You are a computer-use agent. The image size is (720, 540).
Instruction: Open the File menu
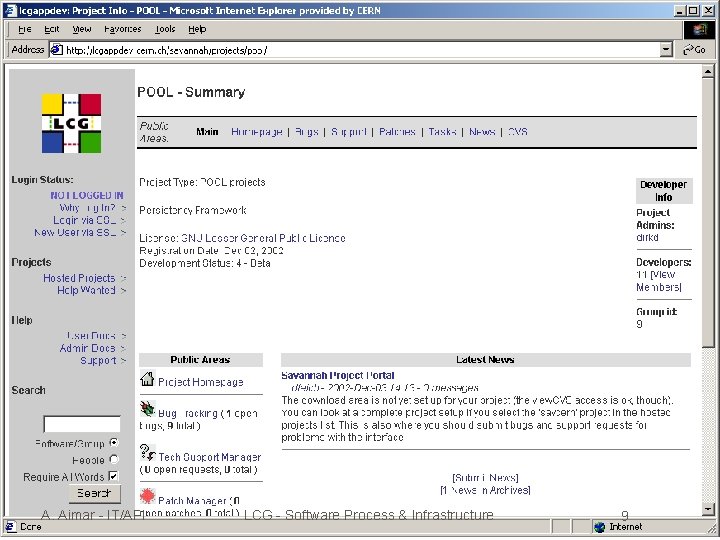point(25,29)
